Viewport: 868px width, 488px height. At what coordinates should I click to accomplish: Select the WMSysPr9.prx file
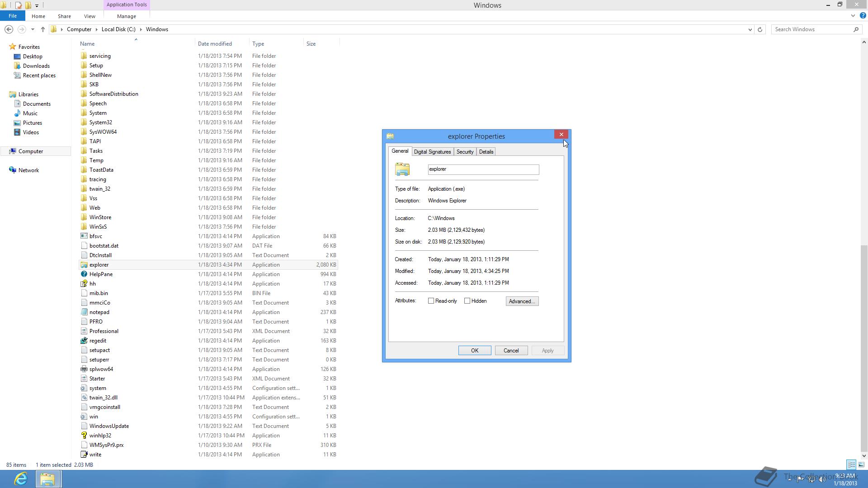[107, 445]
